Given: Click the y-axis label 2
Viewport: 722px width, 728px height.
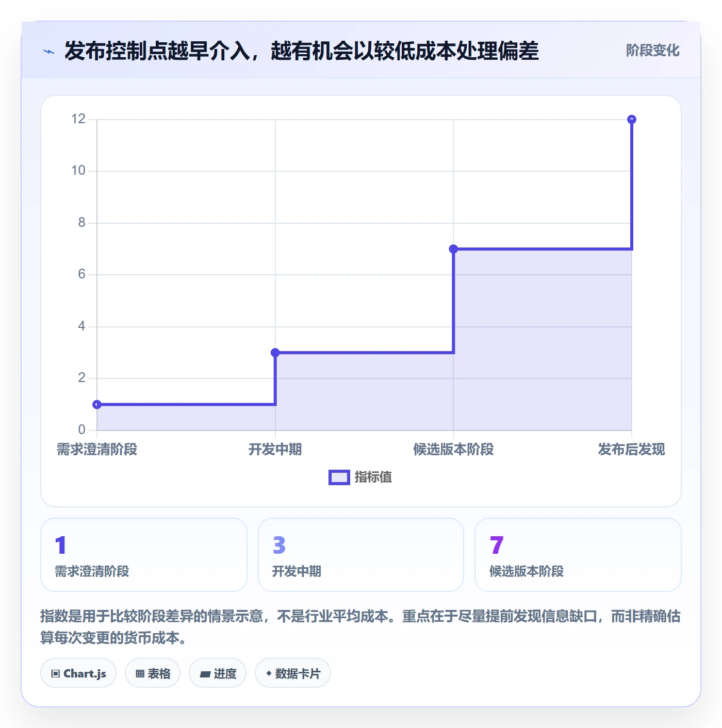Looking at the screenshot, I should point(82,378).
